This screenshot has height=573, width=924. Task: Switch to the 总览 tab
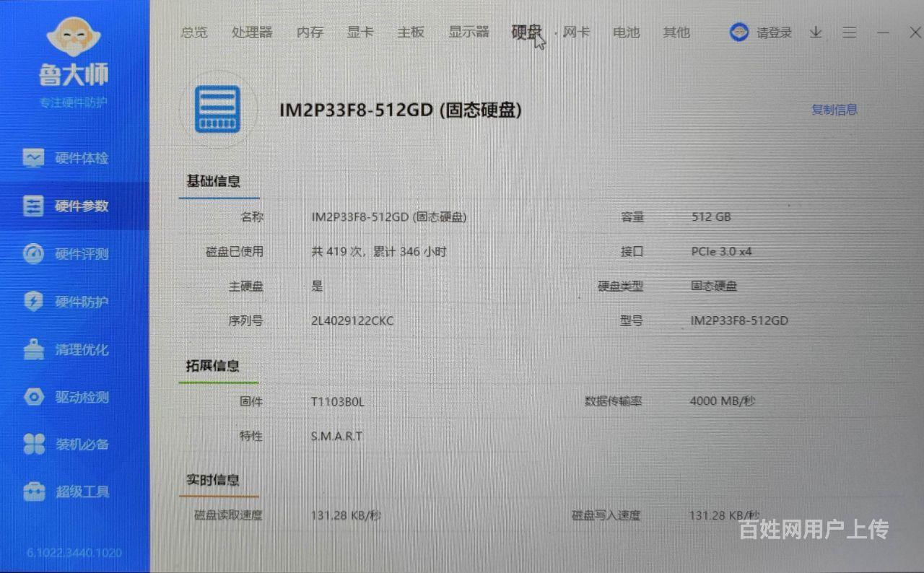193,32
